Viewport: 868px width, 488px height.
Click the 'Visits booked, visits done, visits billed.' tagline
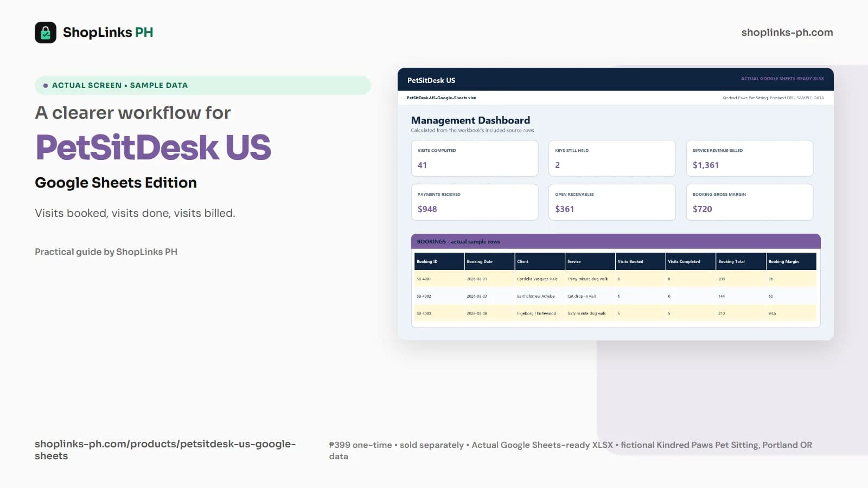click(135, 213)
